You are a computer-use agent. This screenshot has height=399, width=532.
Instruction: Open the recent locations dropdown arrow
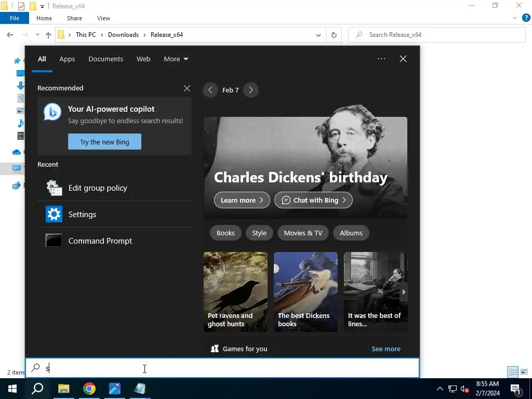tap(37, 35)
